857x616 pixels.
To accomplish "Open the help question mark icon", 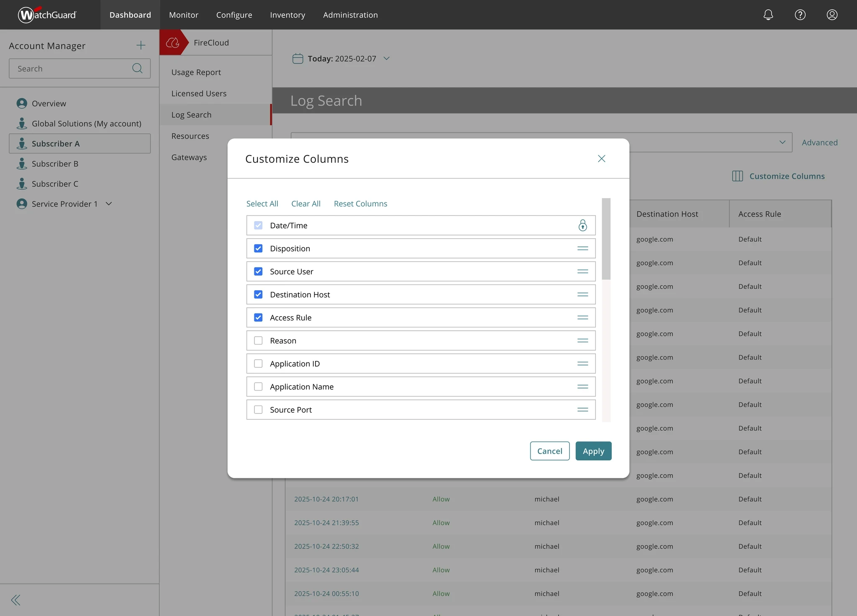I will tap(800, 15).
